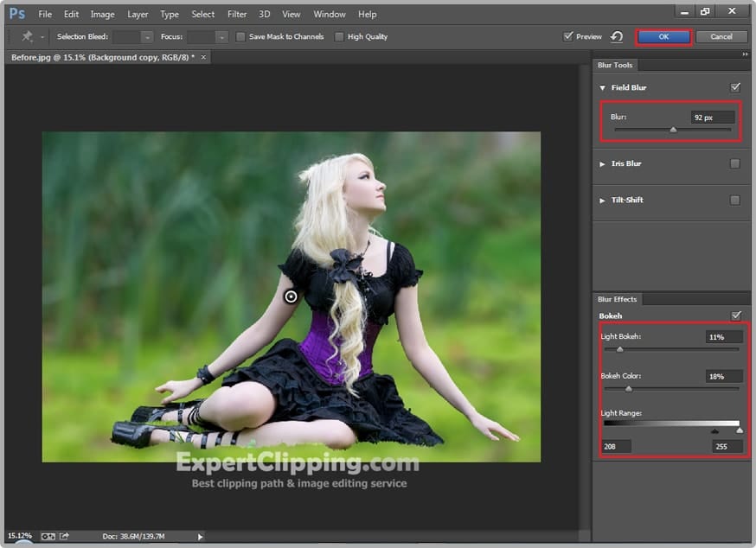
Task: Collapse the panels using the double-arrow icon
Action: tap(745, 54)
